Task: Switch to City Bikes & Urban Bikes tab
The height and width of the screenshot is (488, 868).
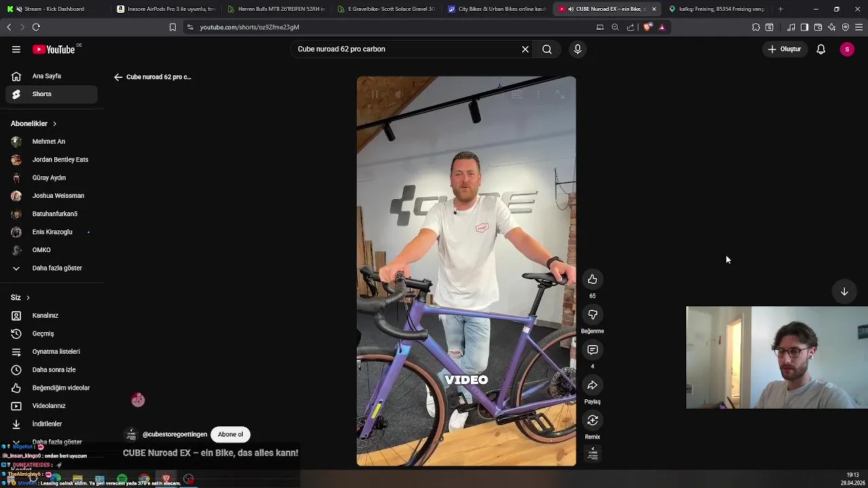Action: point(497,9)
